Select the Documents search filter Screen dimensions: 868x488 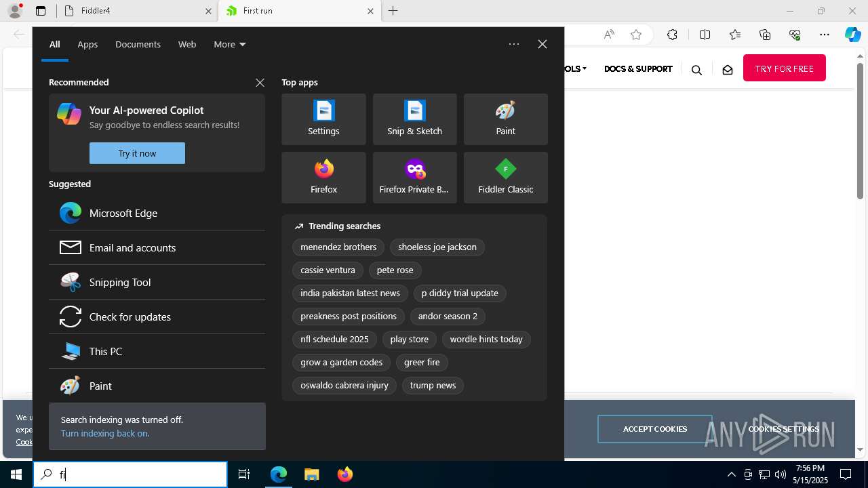[138, 44]
